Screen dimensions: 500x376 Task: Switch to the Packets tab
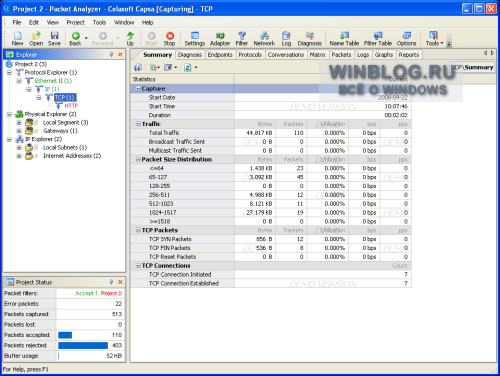tap(341, 55)
